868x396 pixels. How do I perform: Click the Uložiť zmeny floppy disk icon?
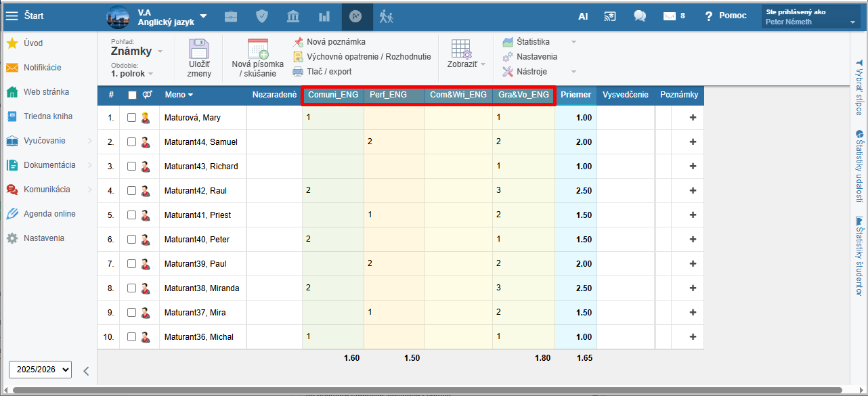pos(199,51)
